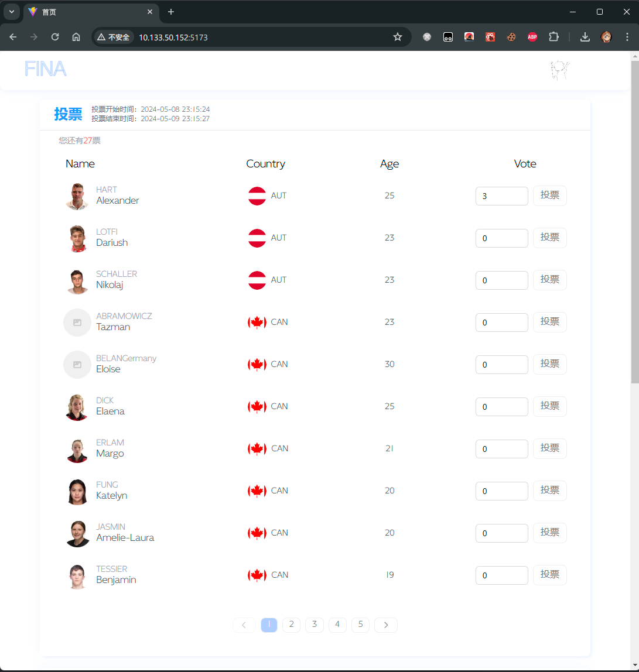Click the Country column header
Image resolution: width=639 pixels, height=672 pixels.
(265, 164)
